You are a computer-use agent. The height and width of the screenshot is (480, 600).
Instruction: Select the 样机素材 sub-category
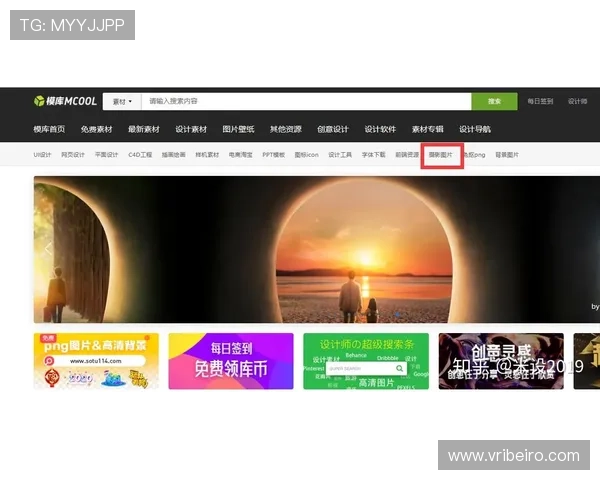(207, 155)
